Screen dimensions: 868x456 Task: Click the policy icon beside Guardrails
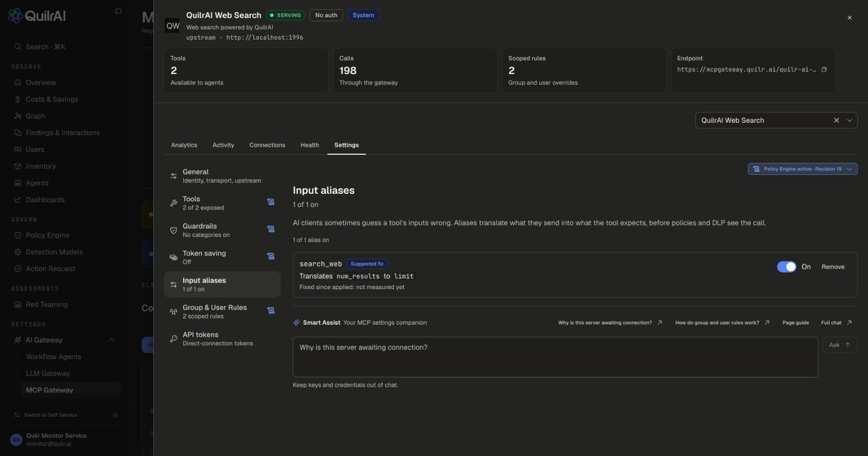pos(270,229)
